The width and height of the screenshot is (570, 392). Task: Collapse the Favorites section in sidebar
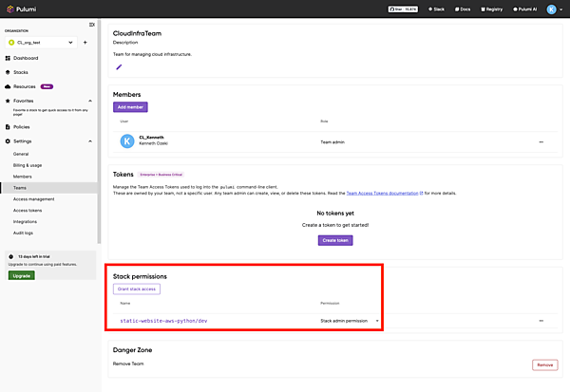coord(89,100)
